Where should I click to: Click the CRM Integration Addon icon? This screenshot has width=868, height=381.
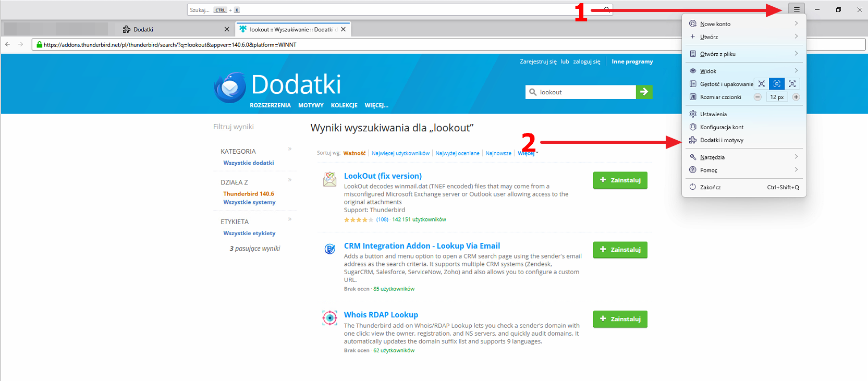point(329,249)
